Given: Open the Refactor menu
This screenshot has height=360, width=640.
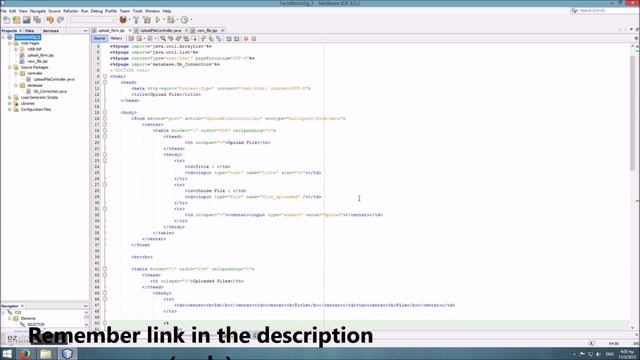Looking at the screenshot, I should [71, 11].
